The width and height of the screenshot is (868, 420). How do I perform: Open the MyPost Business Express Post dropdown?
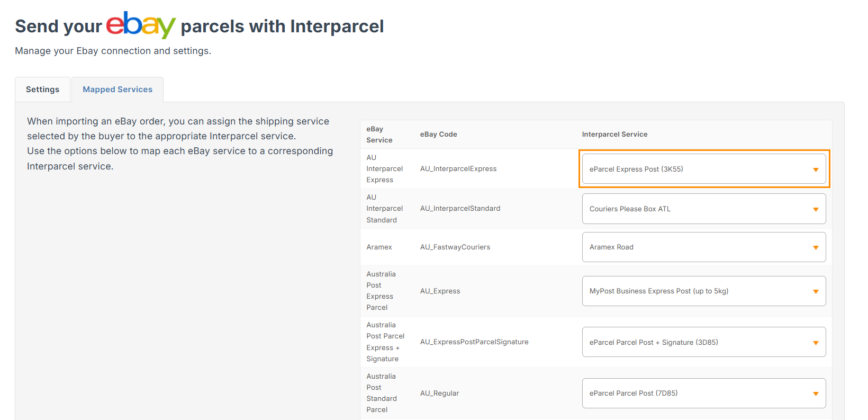(x=703, y=291)
